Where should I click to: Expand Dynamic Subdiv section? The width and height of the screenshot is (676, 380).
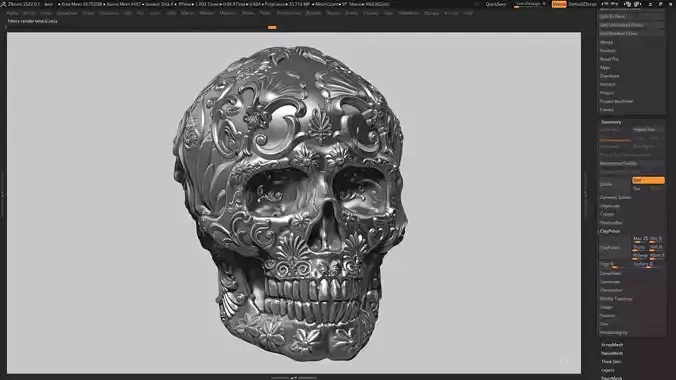click(x=615, y=198)
